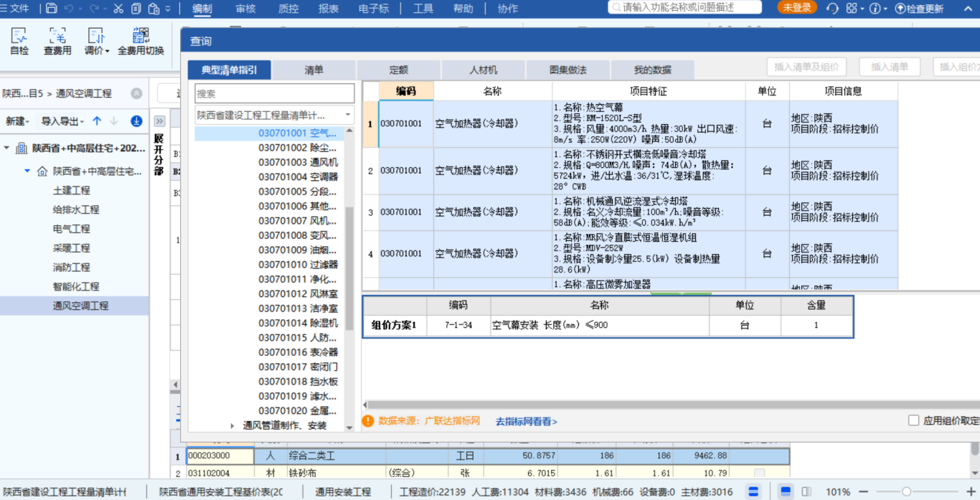Click the paste clipboard icon
The image size is (980, 500).
coord(153,9)
